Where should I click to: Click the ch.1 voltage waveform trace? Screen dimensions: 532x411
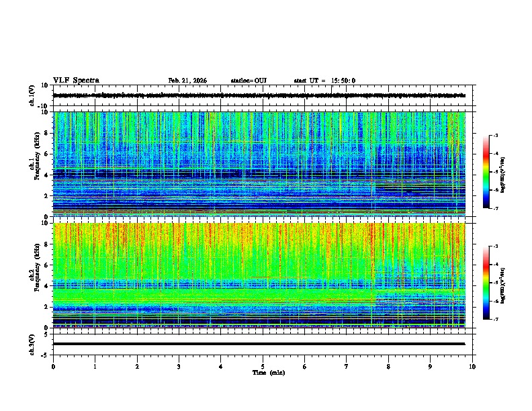click(259, 95)
